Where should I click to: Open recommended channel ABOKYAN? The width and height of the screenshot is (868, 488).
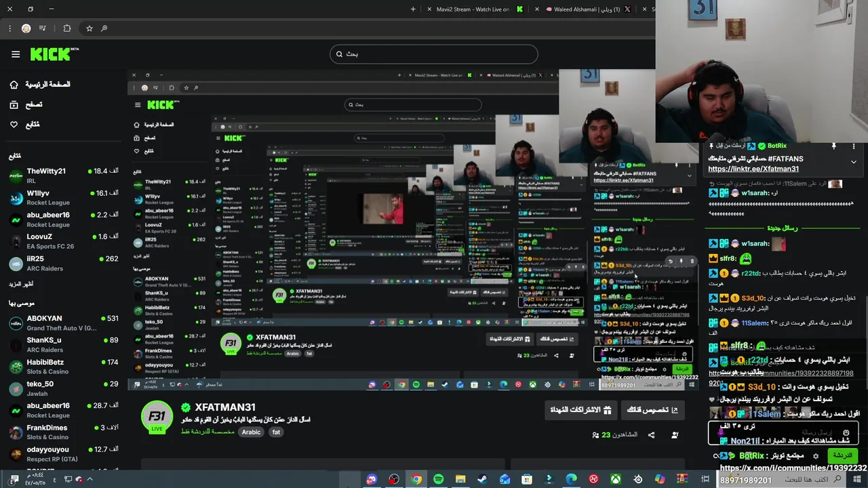[64, 323]
